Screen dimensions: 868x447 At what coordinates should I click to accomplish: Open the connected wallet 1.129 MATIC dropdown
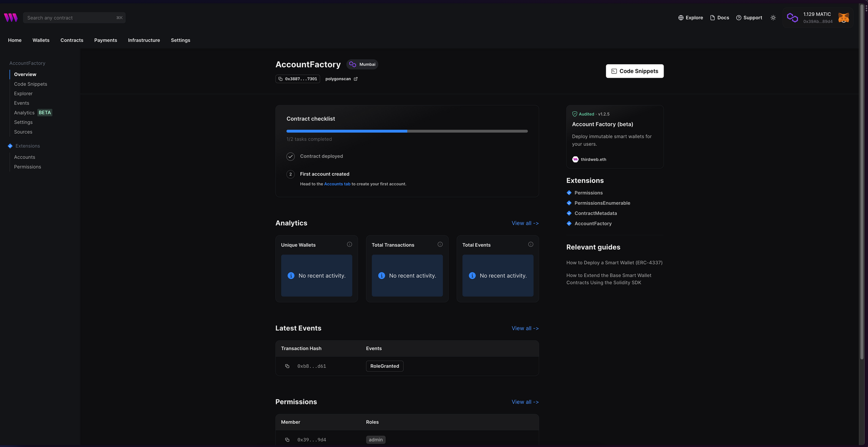818,17
